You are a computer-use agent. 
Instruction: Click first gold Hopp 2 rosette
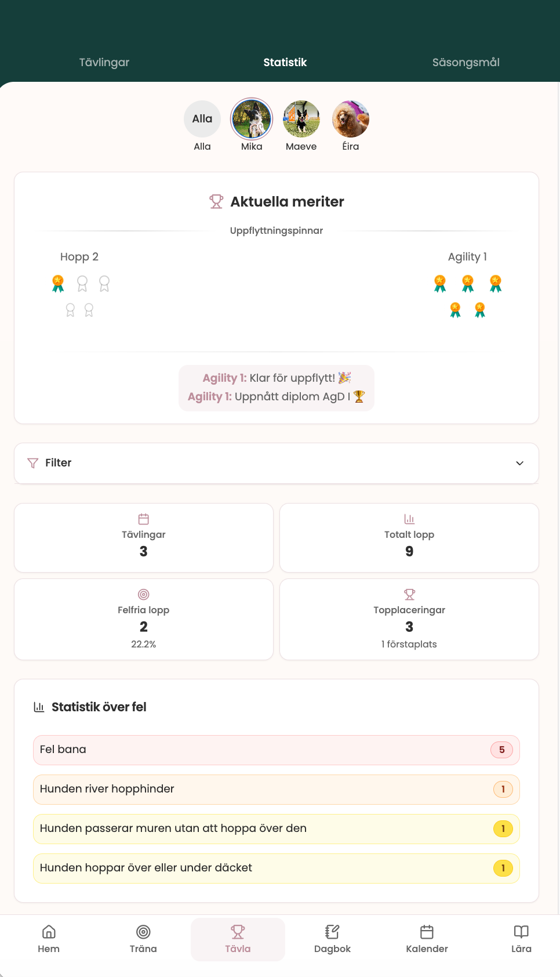tap(58, 283)
